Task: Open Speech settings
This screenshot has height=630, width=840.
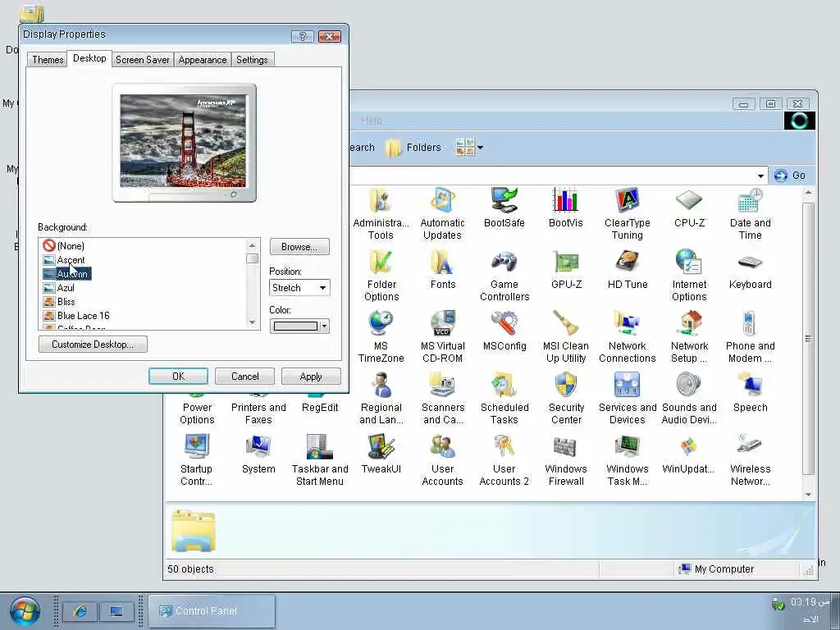Action: pos(750,393)
